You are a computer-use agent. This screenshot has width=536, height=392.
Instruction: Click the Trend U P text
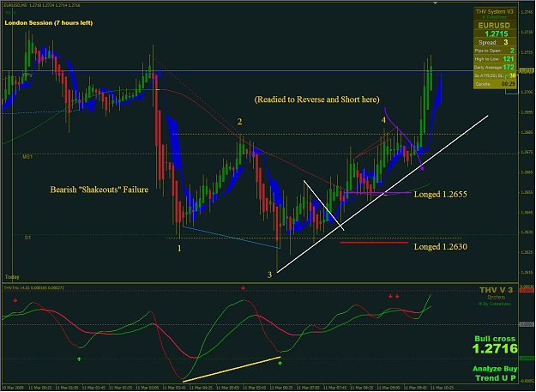(x=496, y=378)
